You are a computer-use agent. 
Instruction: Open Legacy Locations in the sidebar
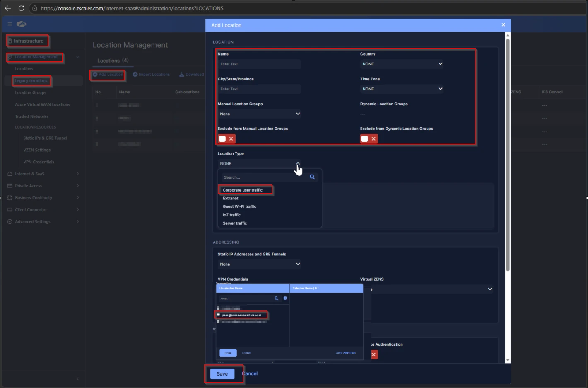pos(31,81)
